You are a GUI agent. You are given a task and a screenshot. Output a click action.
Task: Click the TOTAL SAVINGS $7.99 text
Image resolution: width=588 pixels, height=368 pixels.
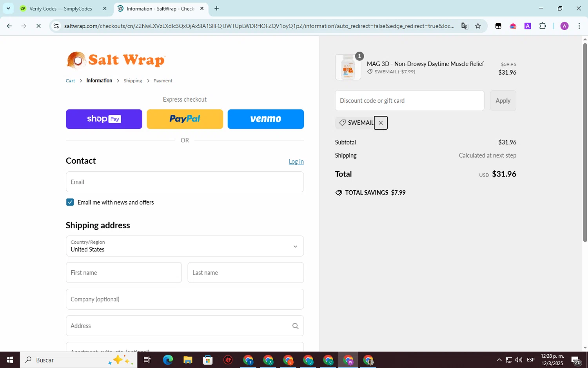[375, 193]
